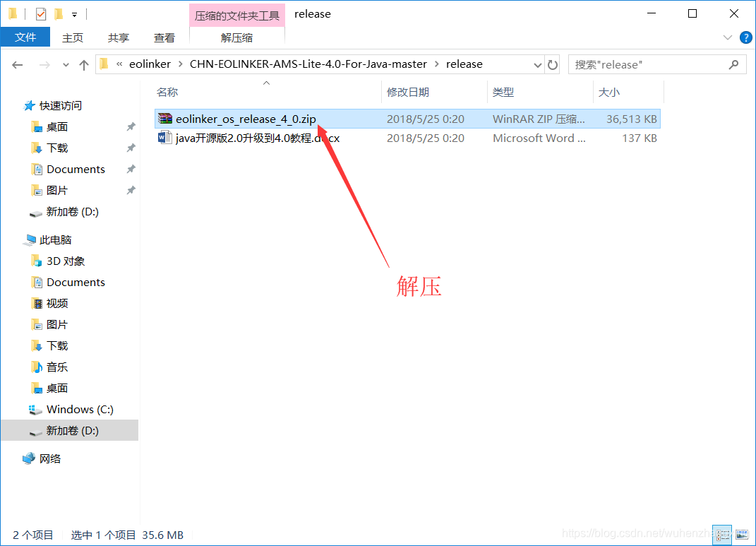Go to eolinker in the breadcrumb path
756x546 pixels.
click(x=150, y=64)
